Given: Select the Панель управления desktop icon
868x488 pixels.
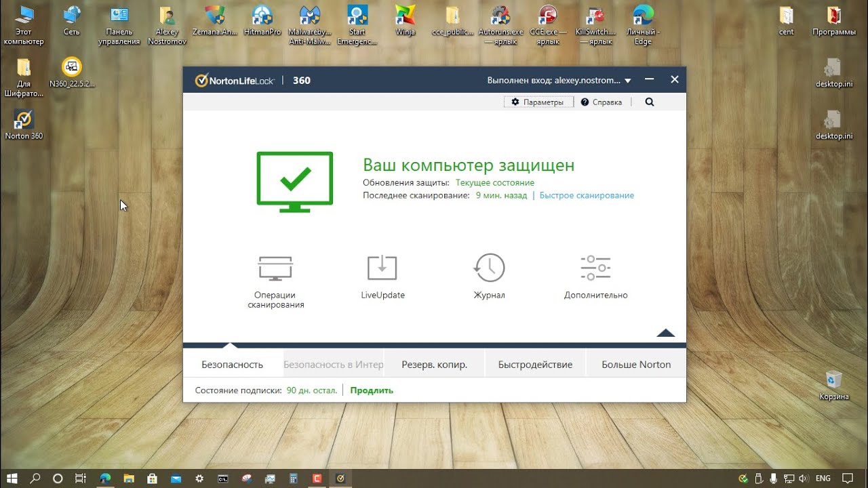Looking at the screenshot, I should (x=119, y=25).
